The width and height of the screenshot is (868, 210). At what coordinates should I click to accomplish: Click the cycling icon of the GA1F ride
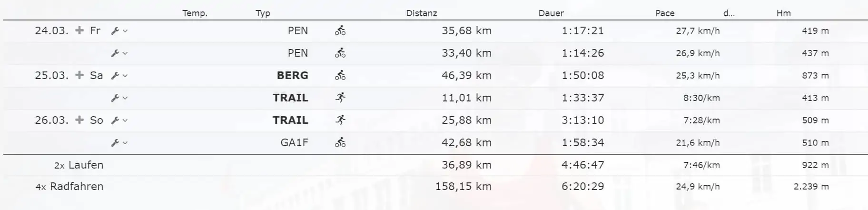pyautogui.click(x=340, y=142)
